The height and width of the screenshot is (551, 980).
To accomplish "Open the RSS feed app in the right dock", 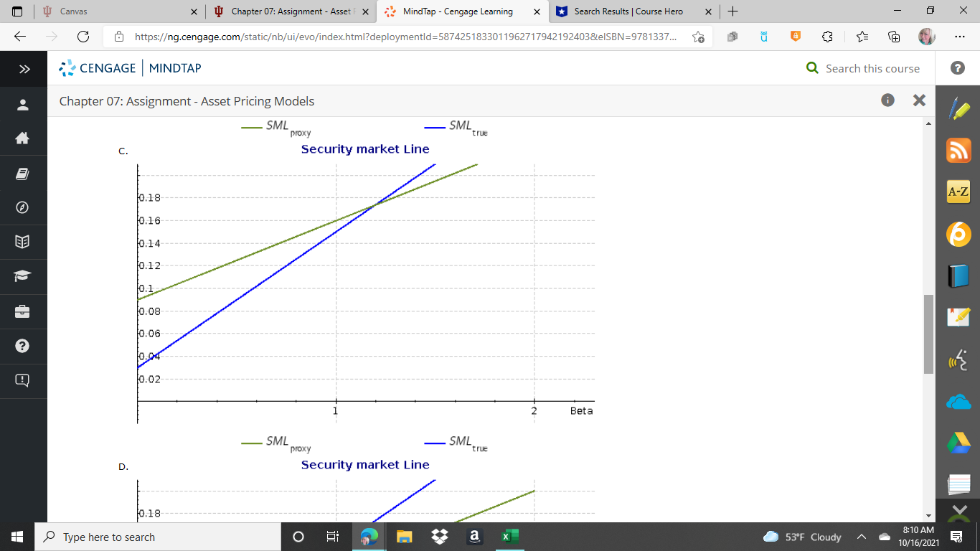I will [958, 151].
